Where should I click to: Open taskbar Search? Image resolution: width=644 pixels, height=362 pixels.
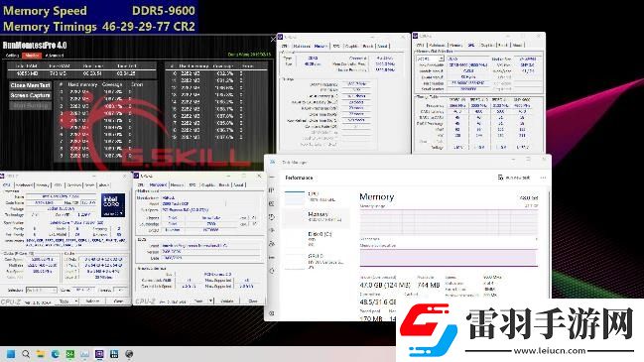pyautogui.click(x=26, y=354)
